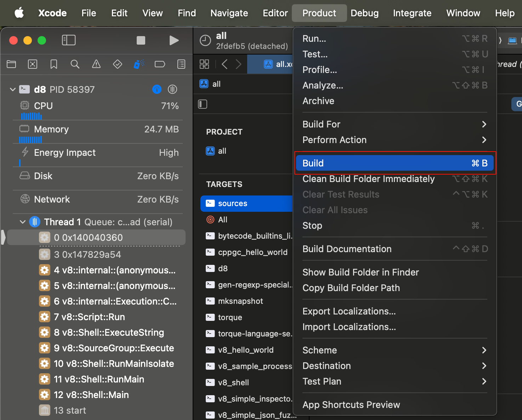Screen dimensions: 522x420
Task: Select frame 13 start
Action: [96, 410]
